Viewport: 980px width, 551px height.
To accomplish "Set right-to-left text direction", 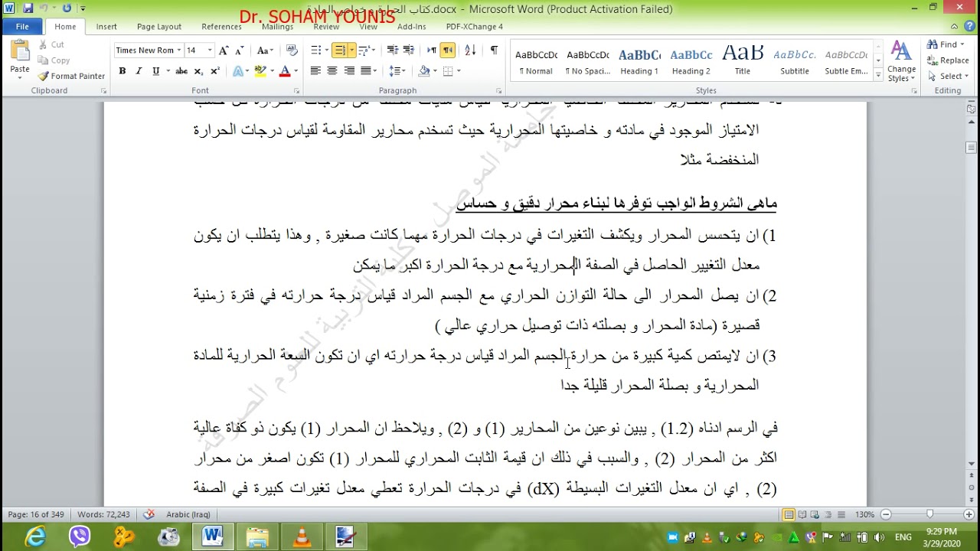I will click(x=448, y=51).
